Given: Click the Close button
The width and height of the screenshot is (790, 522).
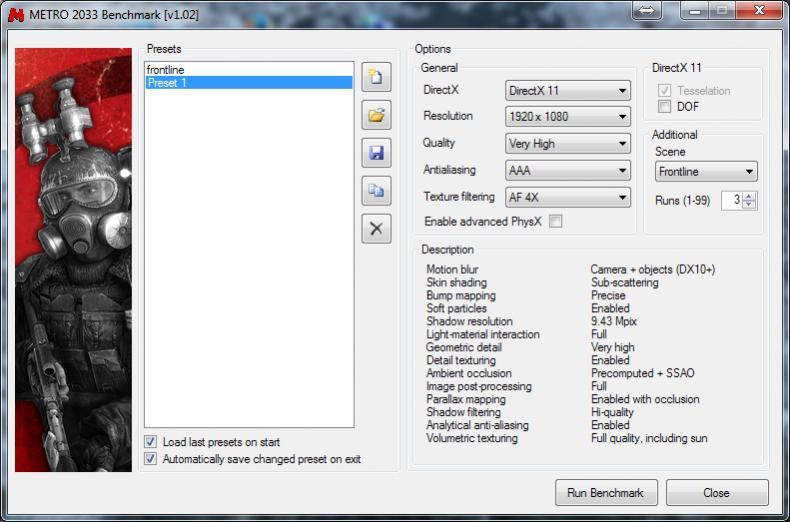Looking at the screenshot, I should coord(717,492).
